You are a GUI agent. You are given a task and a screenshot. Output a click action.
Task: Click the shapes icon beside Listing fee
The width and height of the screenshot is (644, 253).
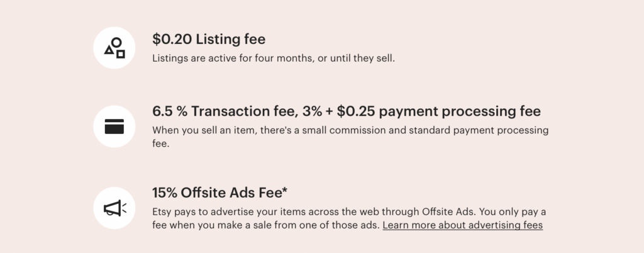(114, 48)
